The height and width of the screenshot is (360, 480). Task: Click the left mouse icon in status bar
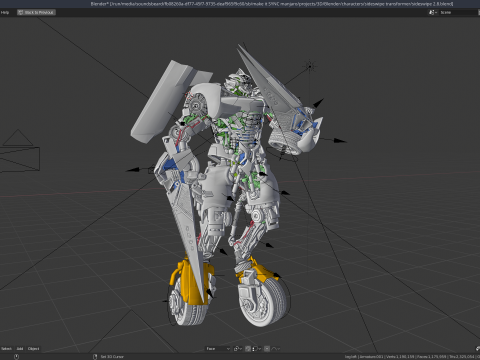16,357
